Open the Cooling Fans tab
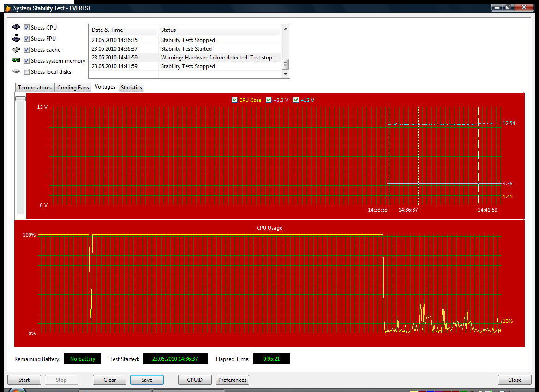 73,88
